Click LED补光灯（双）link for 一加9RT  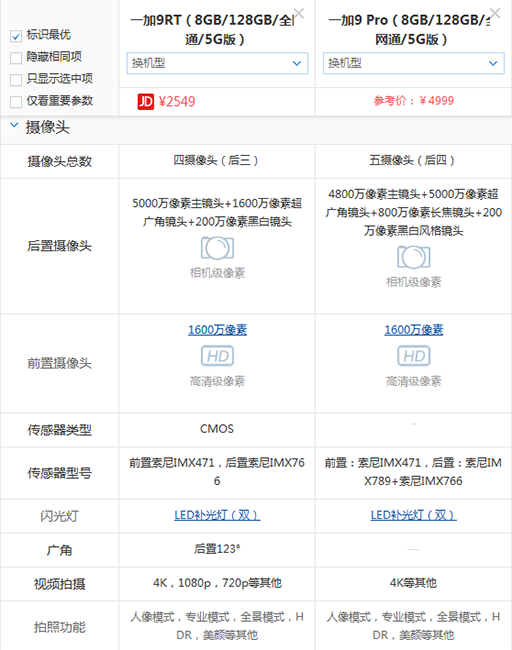tap(217, 515)
